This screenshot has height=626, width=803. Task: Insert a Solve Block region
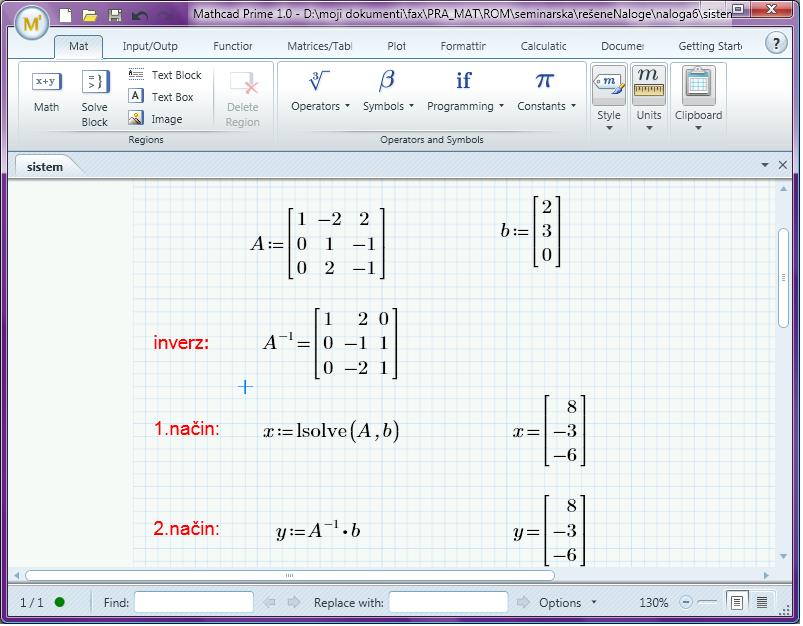(94, 98)
